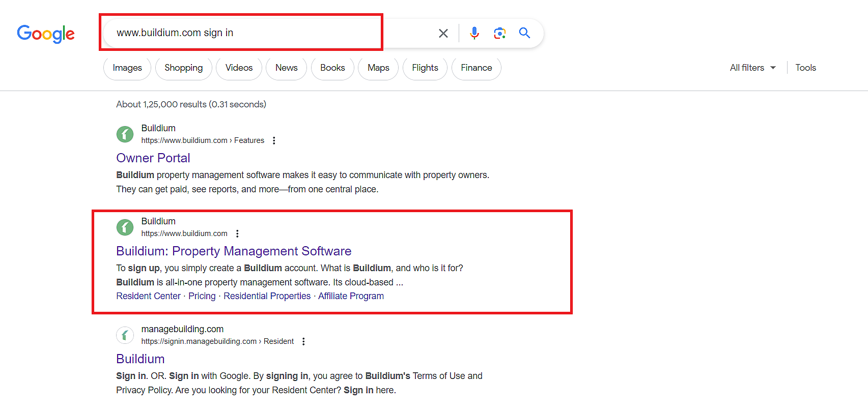This screenshot has height=411, width=868.
Task: Expand the All filters dropdown
Action: pyautogui.click(x=753, y=68)
